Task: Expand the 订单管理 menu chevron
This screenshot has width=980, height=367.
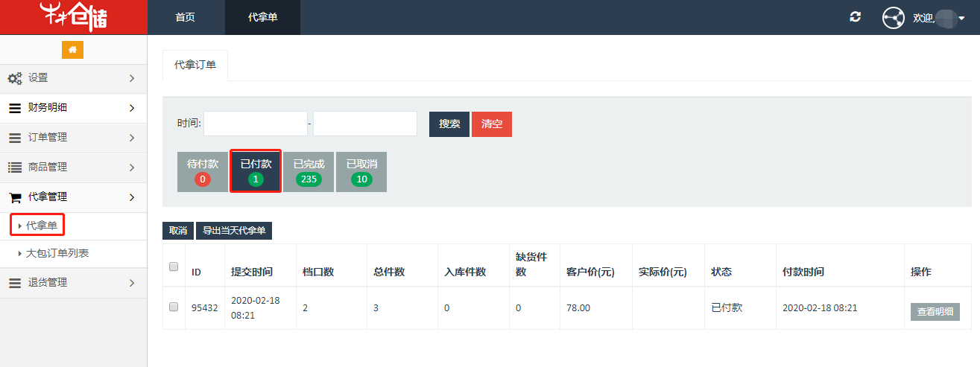Action: (x=131, y=138)
